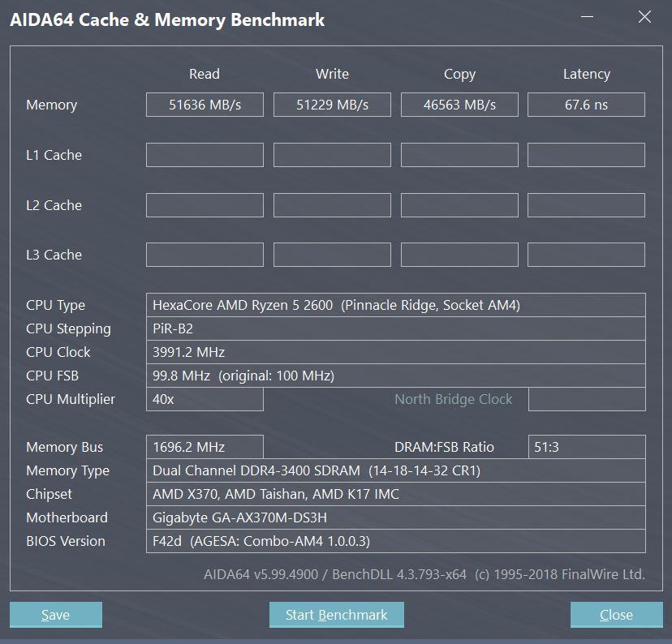This screenshot has width=672, height=644.
Task: Select CPU Clock value 3991.2 MHz
Action: (x=396, y=352)
